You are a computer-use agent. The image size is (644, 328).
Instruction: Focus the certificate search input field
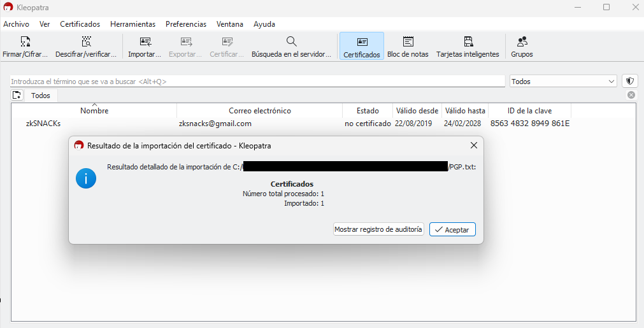[x=257, y=82]
